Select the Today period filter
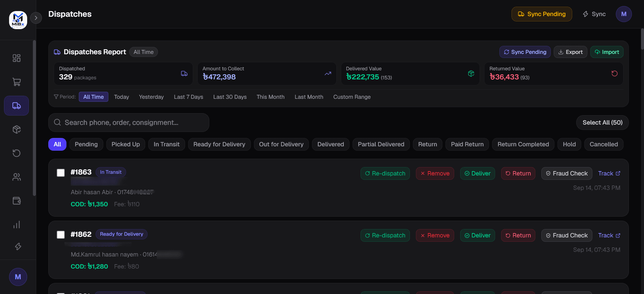 click(121, 97)
